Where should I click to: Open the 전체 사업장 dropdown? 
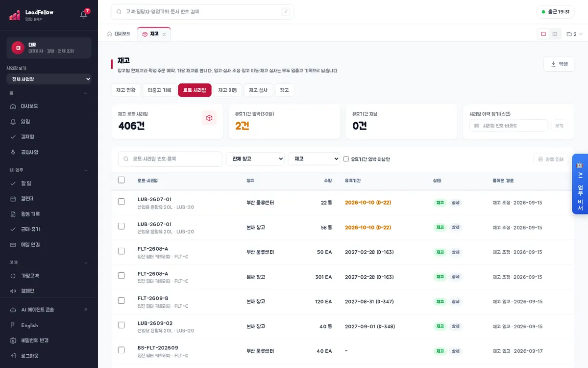click(49, 79)
